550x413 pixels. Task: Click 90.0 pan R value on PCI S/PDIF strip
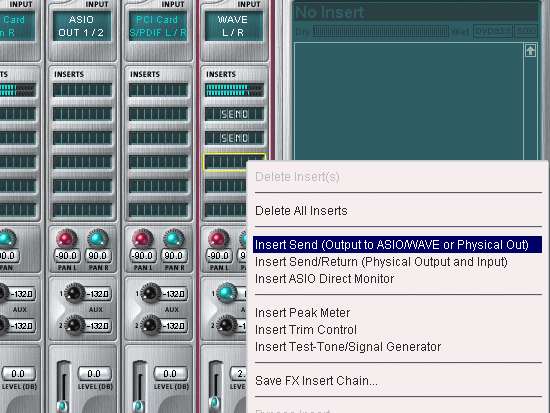(174, 256)
